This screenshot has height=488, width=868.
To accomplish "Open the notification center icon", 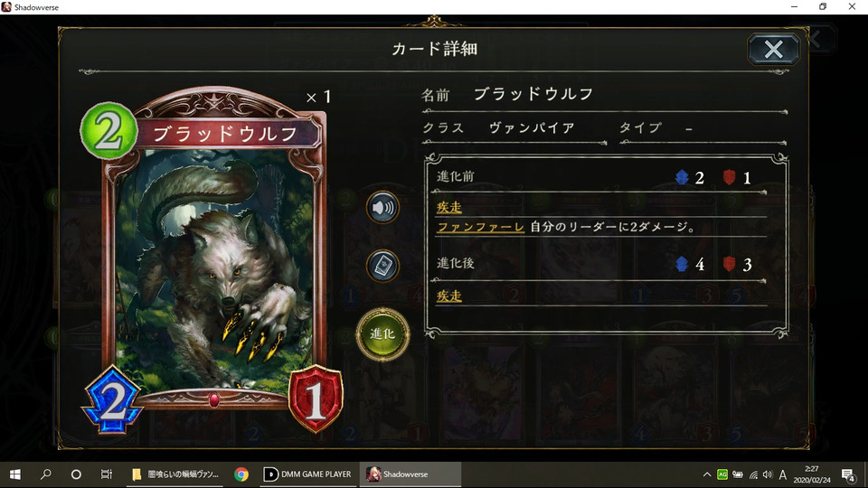I will (848, 474).
